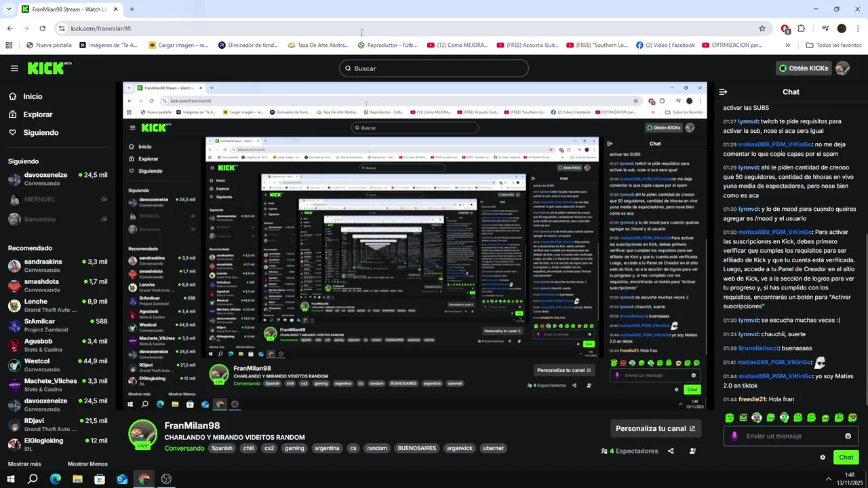Open the Conversando category link under stream title

(x=184, y=448)
